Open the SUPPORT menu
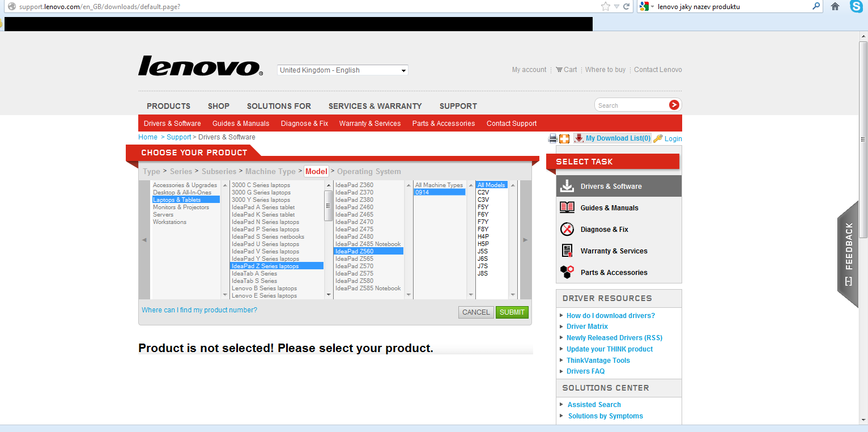 (x=458, y=106)
